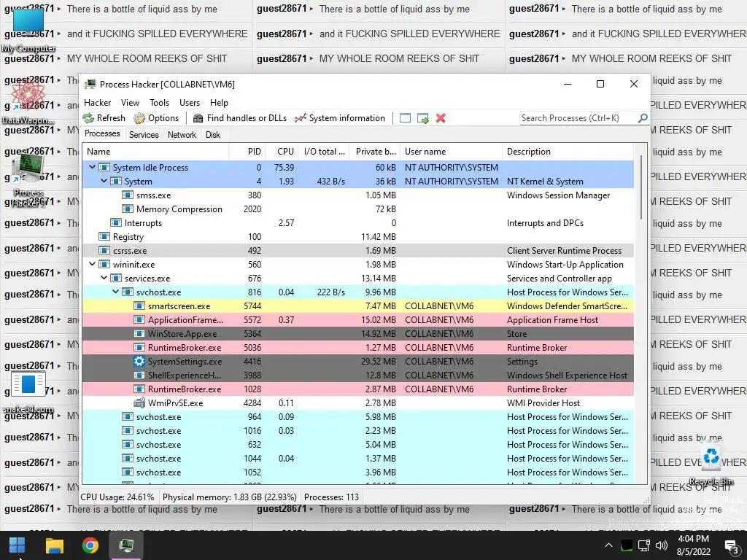Image resolution: width=747 pixels, height=560 pixels.
Task: Select the Registry process icon
Action: coord(104,237)
